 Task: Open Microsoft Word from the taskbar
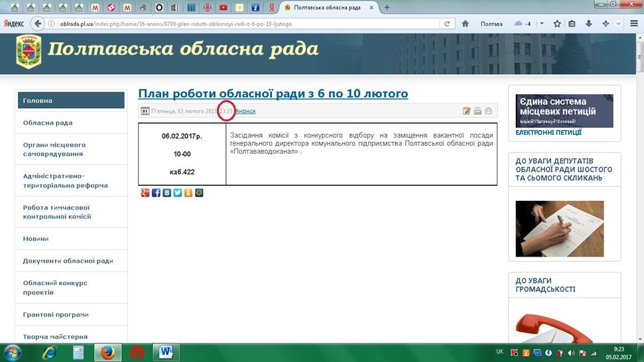click(166, 351)
